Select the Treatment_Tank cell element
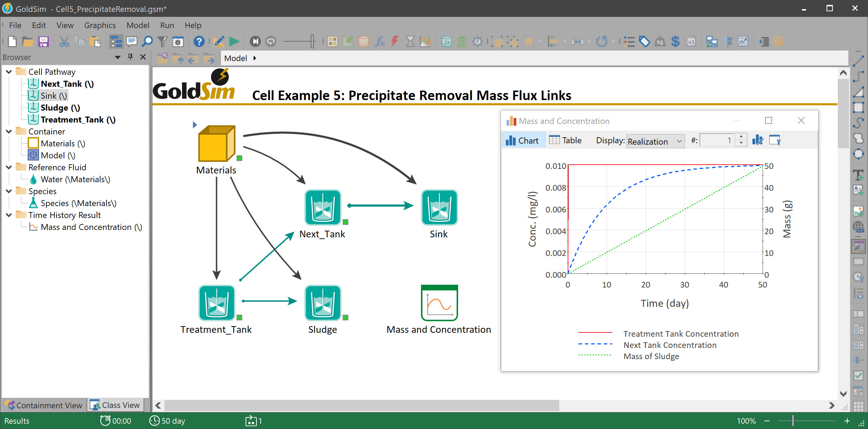 pyautogui.click(x=217, y=303)
